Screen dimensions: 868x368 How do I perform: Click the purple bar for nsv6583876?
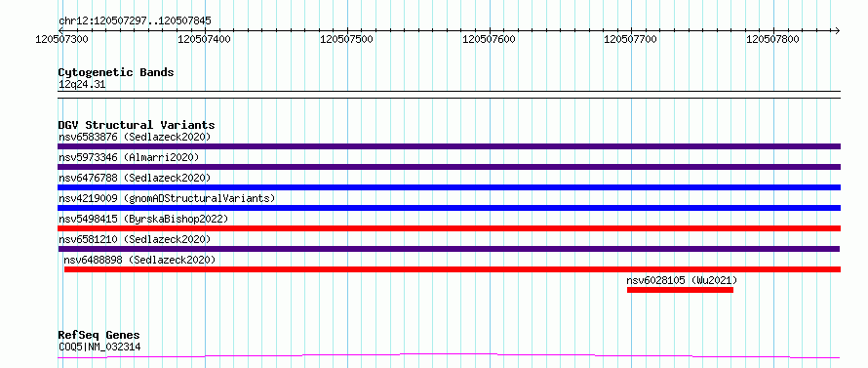click(449, 146)
